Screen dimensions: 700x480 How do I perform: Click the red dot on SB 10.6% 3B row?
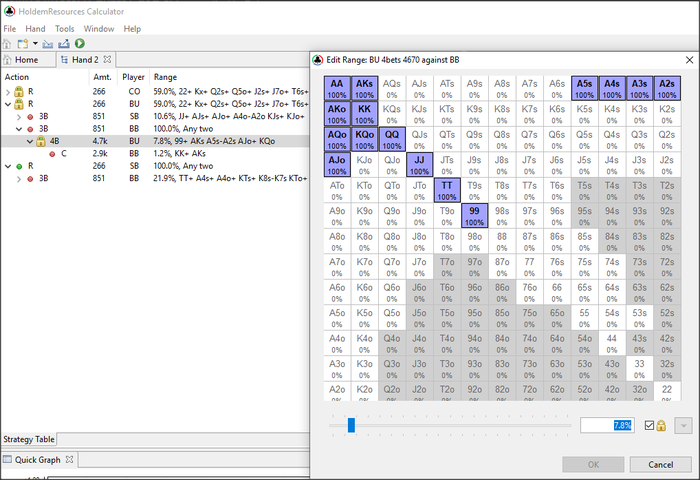[30, 117]
